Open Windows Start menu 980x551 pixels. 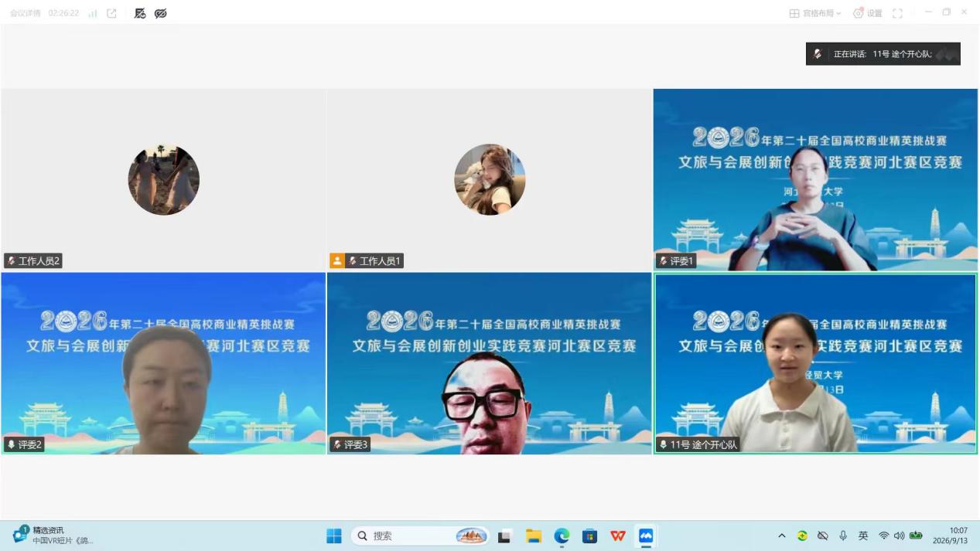pyautogui.click(x=334, y=536)
